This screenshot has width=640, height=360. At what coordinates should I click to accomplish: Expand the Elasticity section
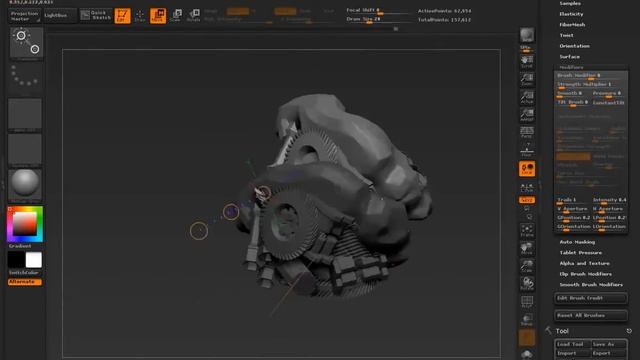571,14
